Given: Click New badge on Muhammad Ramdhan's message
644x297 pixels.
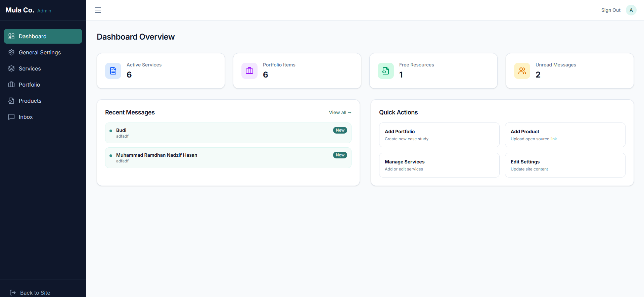Looking at the screenshot, I should [340, 155].
